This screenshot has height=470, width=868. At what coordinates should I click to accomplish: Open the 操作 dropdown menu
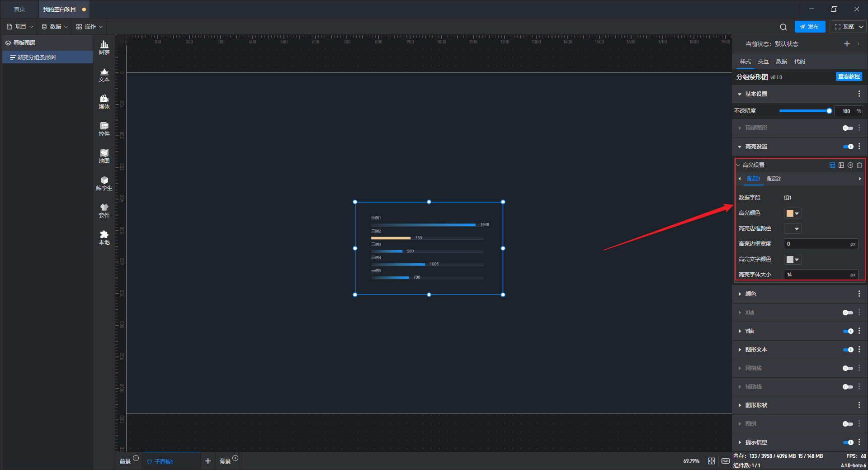[90, 27]
